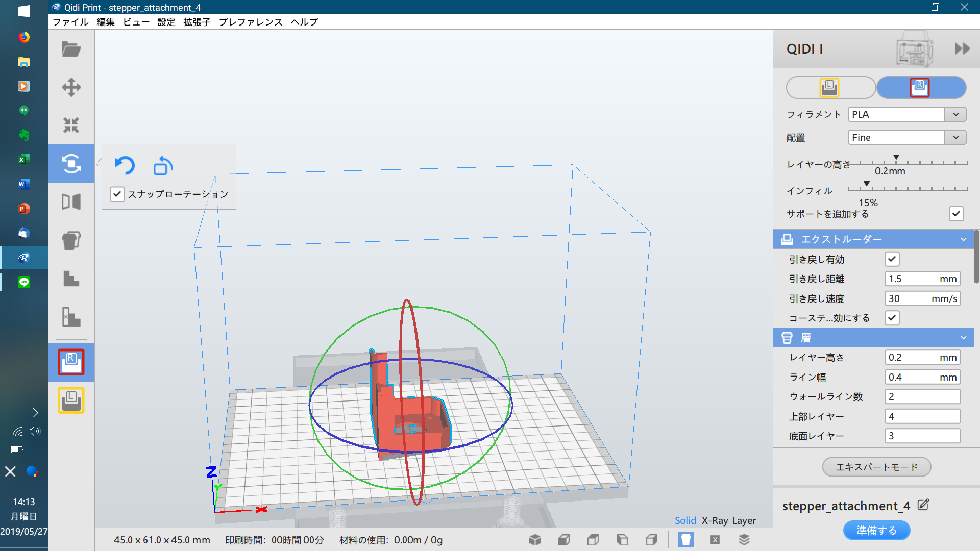This screenshot has width=980, height=551.
Task: Toggle サポートを追加する checkbox
Action: point(956,214)
